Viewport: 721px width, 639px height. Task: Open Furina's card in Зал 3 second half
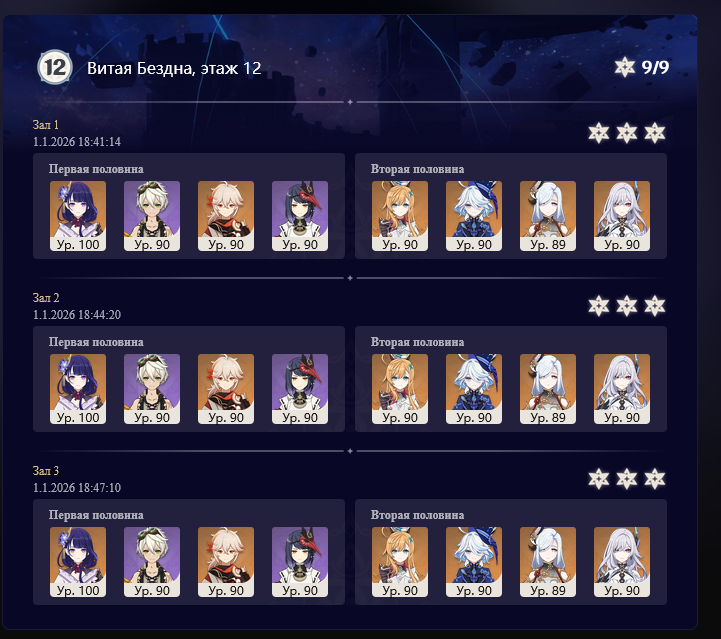474,562
